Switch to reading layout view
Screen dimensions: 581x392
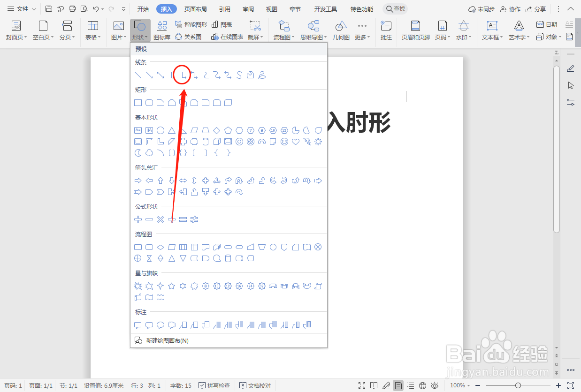click(374, 385)
